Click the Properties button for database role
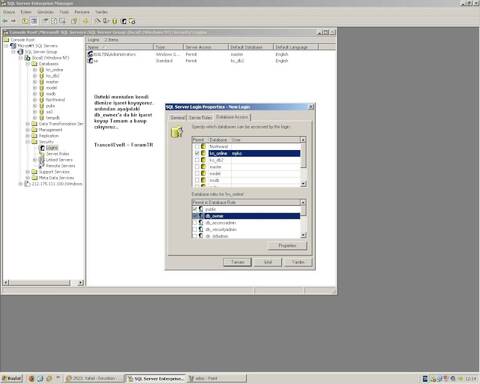The height and width of the screenshot is (384, 480). tap(287, 245)
